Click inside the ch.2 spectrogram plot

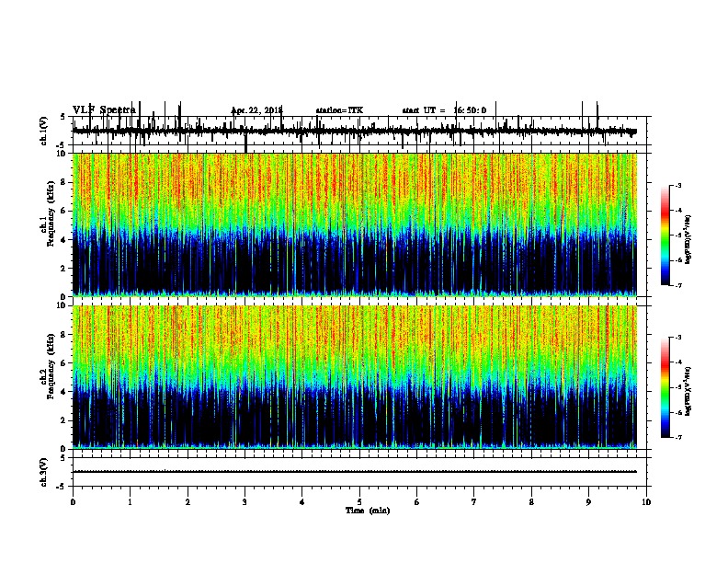pos(355,377)
